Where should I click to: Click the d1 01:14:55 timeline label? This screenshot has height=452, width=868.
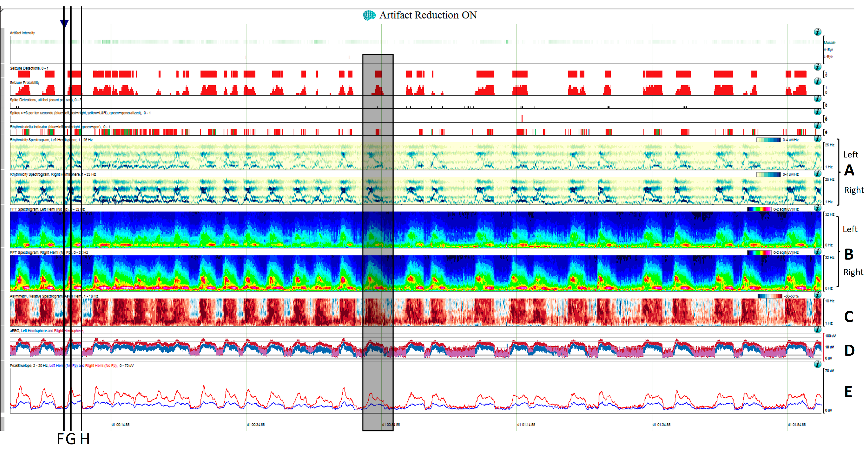point(526,425)
